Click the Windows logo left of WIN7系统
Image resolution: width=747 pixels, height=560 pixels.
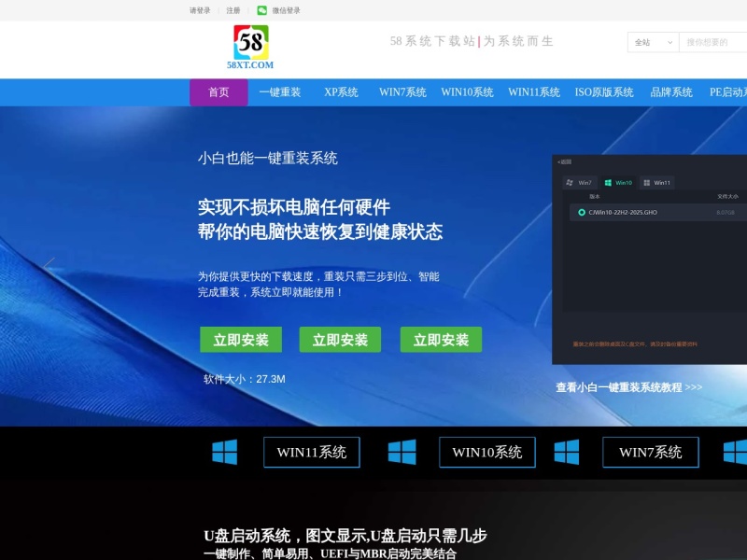pyautogui.click(x=567, y=452)
